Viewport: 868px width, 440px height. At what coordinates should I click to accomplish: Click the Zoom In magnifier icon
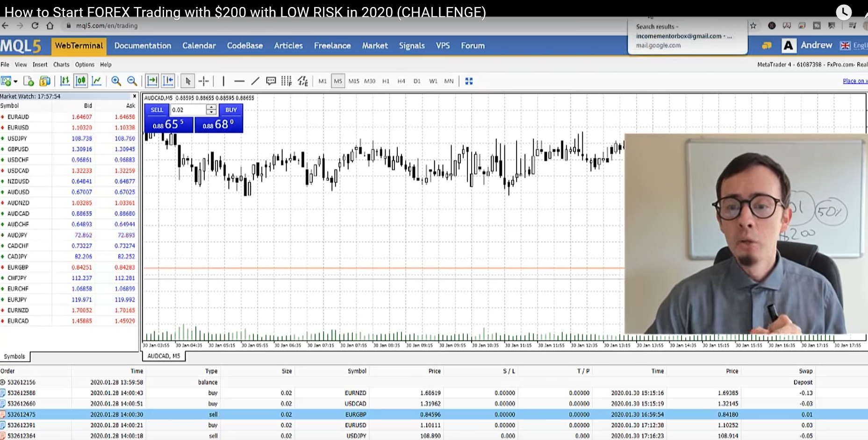coord(116,81)
